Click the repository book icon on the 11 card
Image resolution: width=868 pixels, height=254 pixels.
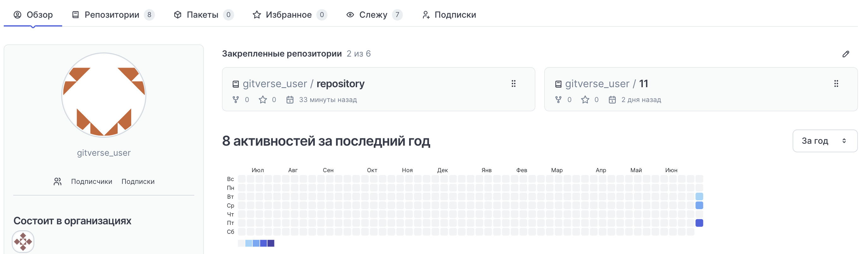point(558,84)
